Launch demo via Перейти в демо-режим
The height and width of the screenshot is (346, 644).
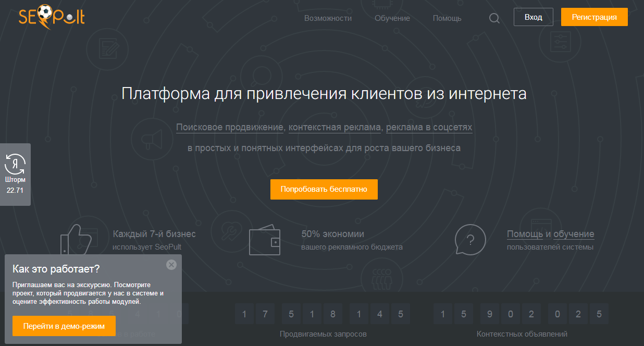tap(64, 326)
